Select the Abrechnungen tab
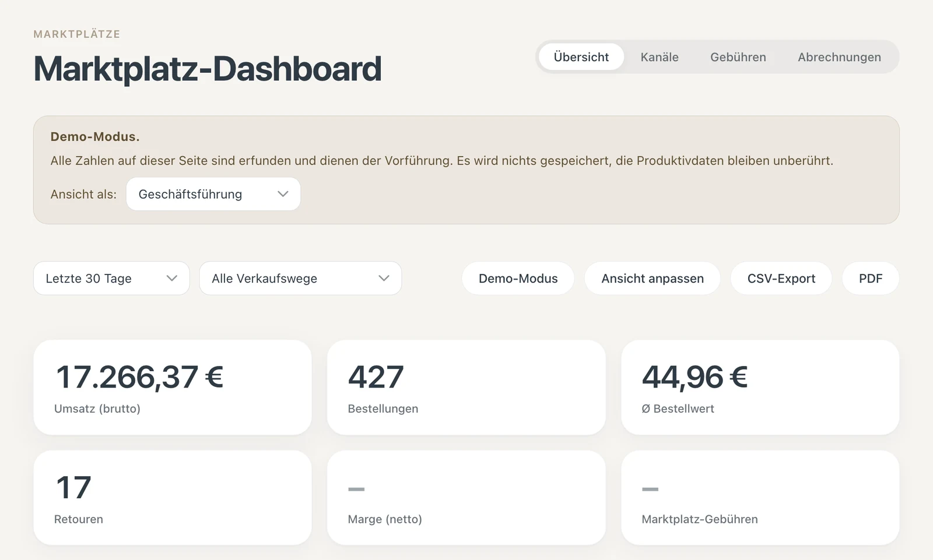933x560 pixels. click(x=839, y=57)
